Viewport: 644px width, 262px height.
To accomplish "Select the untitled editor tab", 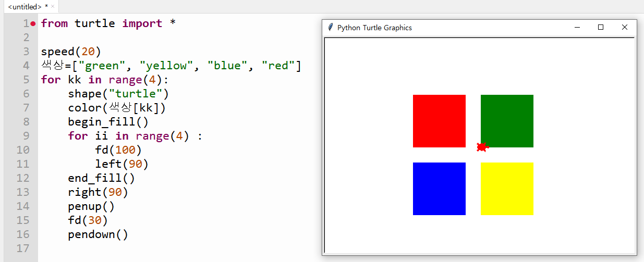I will click(25, 7).
